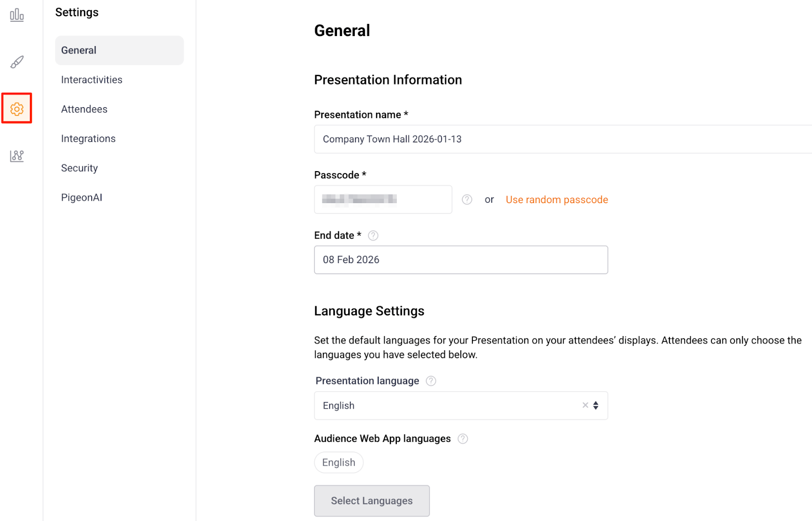Click into the Presentation name field
The width and height of the screenshot is (812, 521).
pos(558,139)
